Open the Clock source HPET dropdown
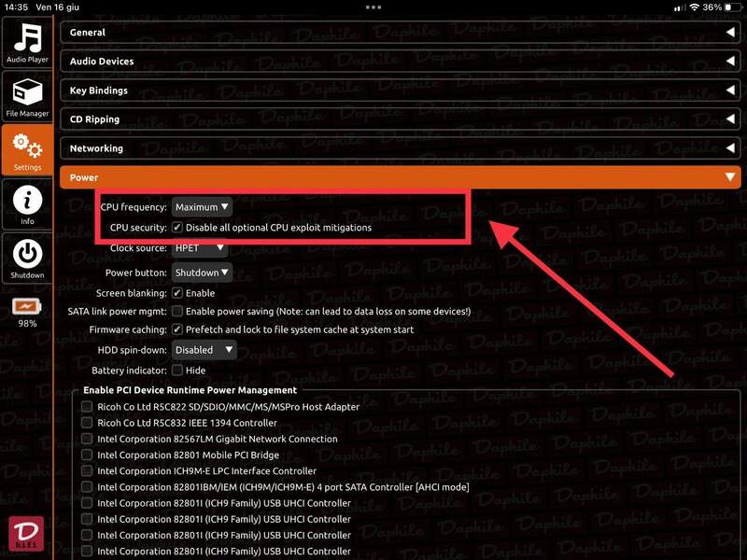 click(x=199, y=248)
